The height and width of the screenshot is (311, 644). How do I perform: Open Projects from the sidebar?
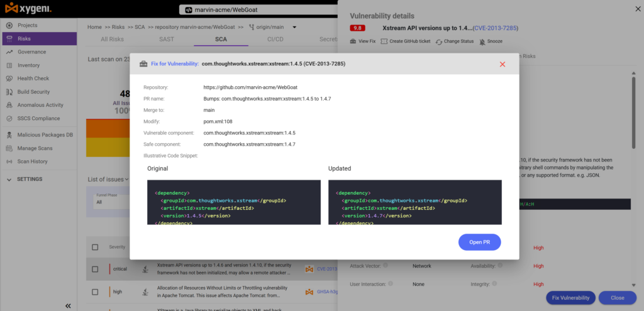[27, 25]
